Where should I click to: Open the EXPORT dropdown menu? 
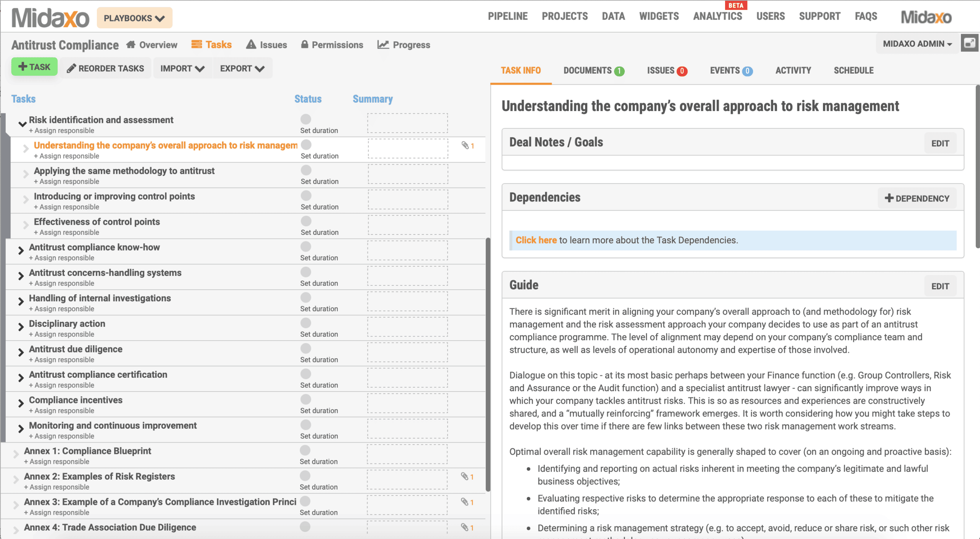[x=242, y=69]
